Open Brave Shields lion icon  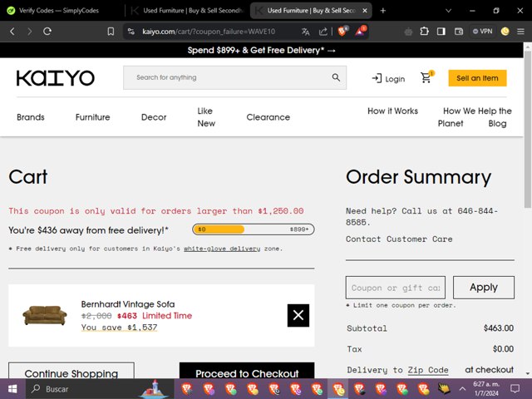[x=342, y=32]
